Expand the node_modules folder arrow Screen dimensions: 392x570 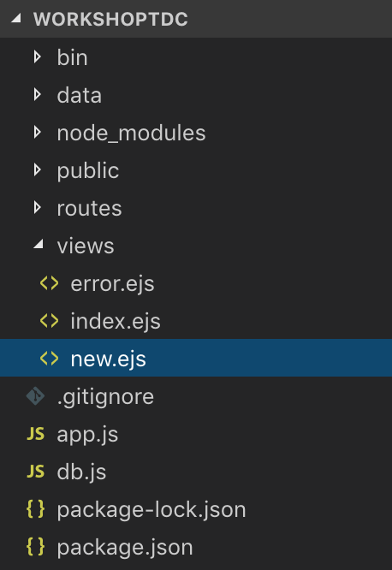coord(37,133)
